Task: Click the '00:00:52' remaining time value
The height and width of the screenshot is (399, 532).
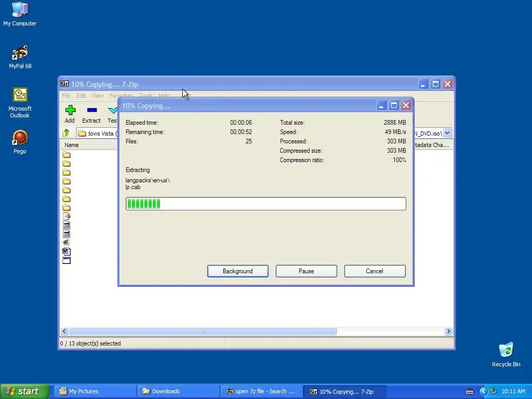Action: pyautogui.click(x=241, y=132)
